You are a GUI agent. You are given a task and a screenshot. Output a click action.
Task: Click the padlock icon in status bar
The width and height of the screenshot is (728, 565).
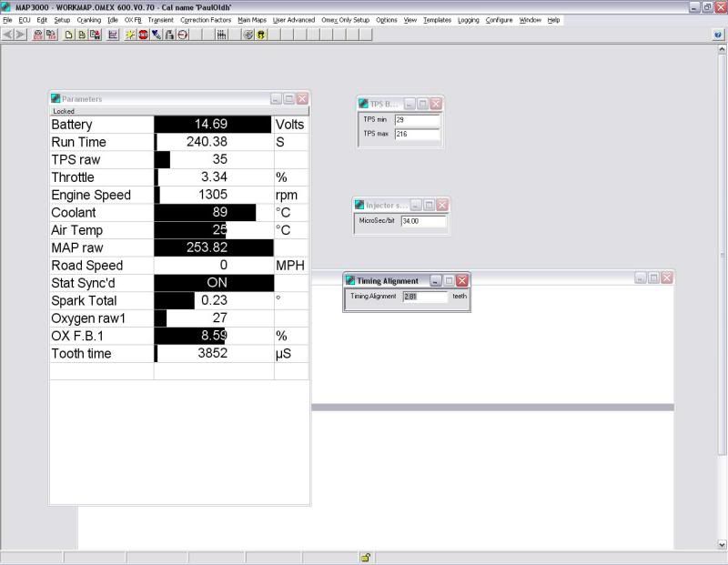point(365,558)
